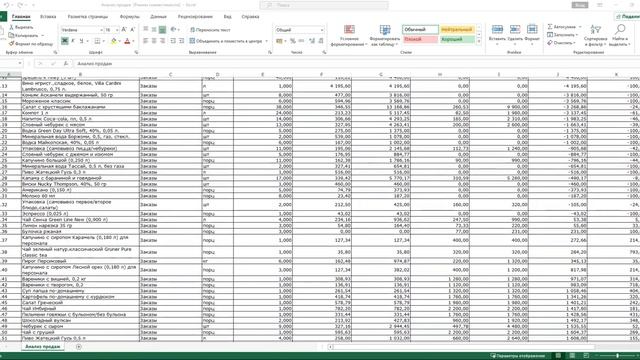Align text to top of cell
The width and height of the screenshot is (640, 360).
pyautogui.click(x=146, y=29)
